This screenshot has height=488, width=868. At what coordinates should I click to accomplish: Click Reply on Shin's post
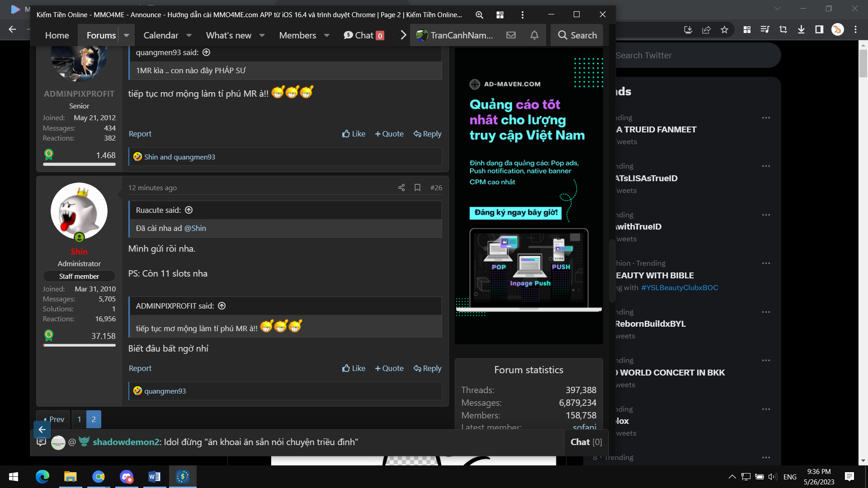(x=427, y=368)
